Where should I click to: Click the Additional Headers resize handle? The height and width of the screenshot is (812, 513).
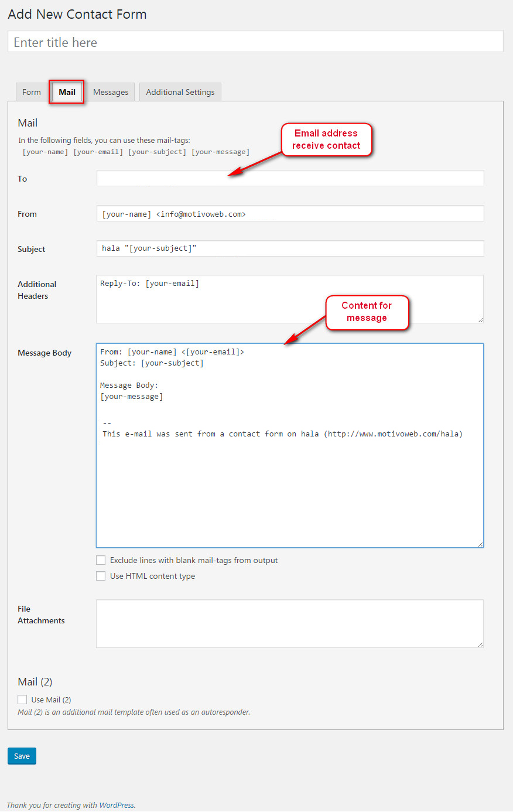pyautogui.click(x=480, y=320)
